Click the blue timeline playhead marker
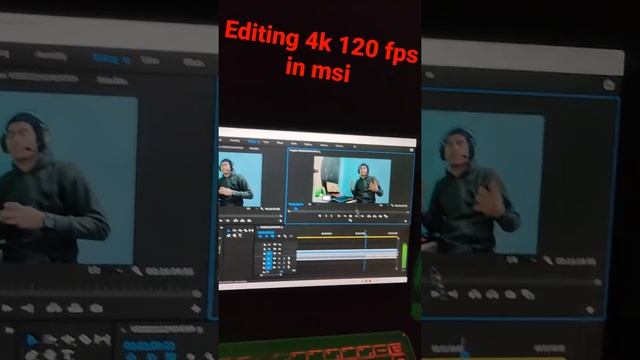Image resolution: width=640 pixels, height=360 pixels. click(365, 233)
